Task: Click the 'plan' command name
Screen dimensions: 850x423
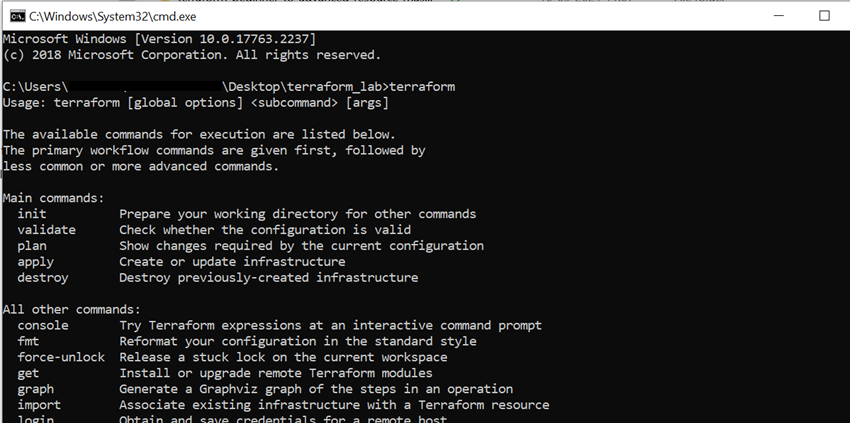Action: [32, 246]
